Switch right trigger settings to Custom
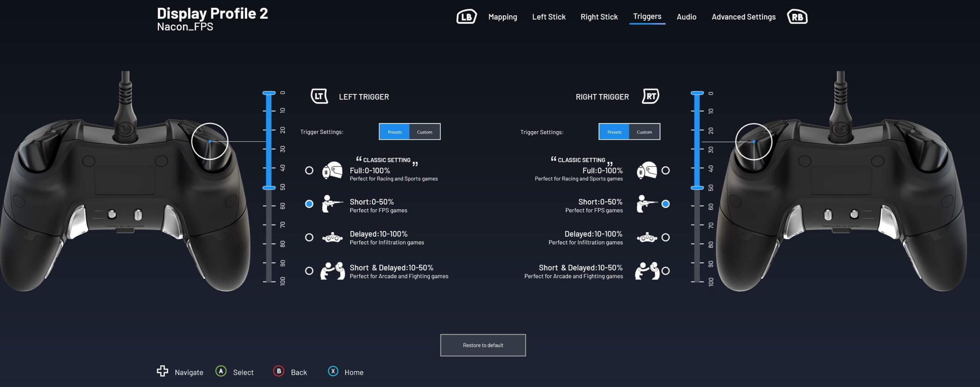The width and height of the screenshot is (980, 387). click(x=644, y=132)
